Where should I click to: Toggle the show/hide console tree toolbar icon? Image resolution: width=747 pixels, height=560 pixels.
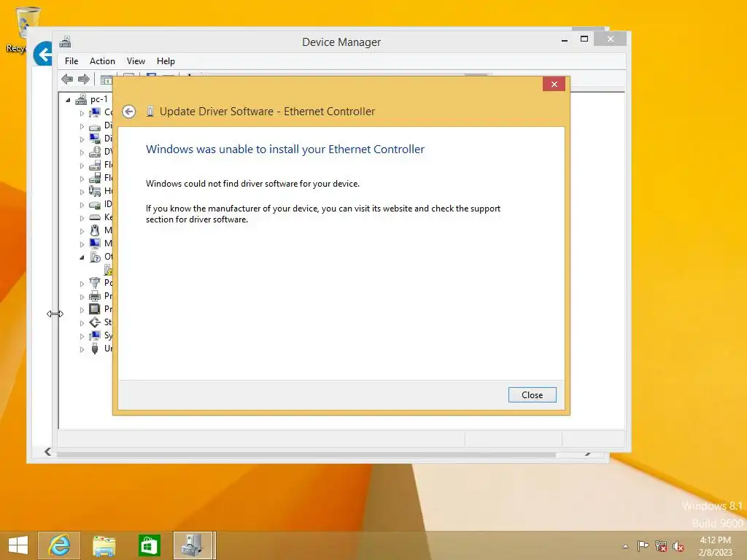click(106, 80)
